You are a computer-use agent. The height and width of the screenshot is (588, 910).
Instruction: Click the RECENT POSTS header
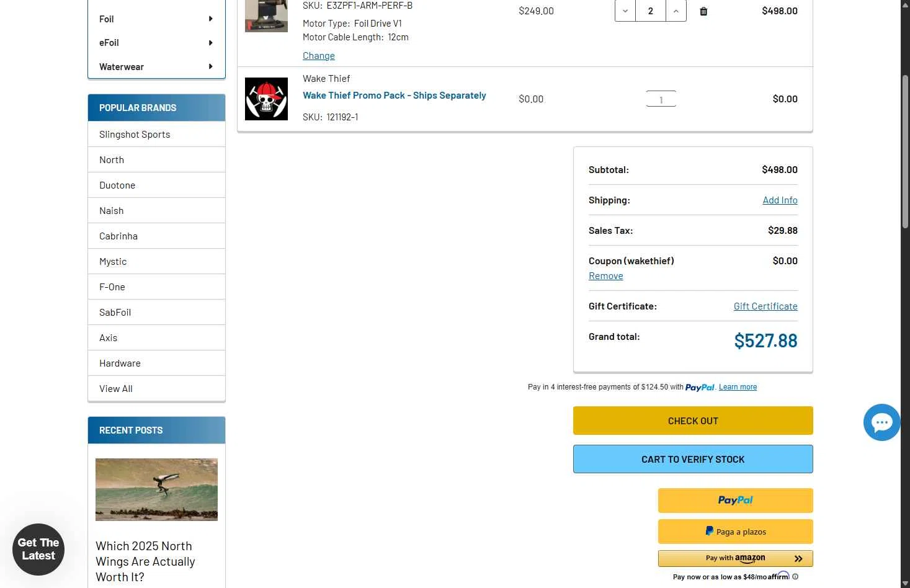pos(156,430)
